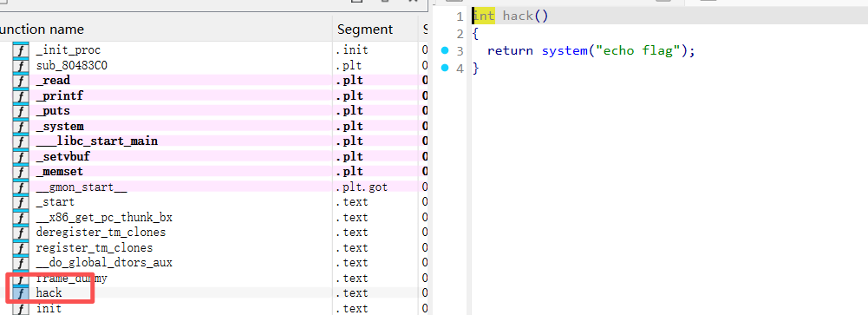Click the function icon beside _read
868x315 pixels.
[21, 81]
